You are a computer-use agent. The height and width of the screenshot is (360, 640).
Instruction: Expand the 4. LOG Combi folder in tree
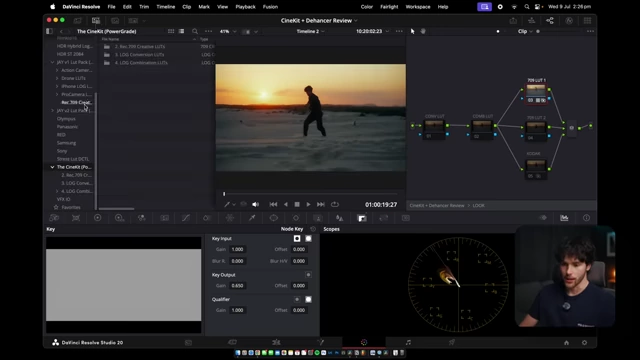pyautogui.click(x=57, y=191)
